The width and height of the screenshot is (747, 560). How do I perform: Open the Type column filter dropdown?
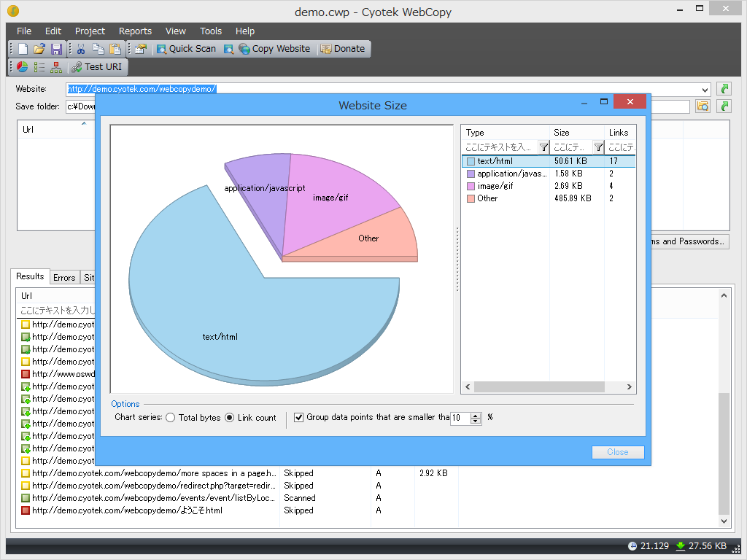543,147
